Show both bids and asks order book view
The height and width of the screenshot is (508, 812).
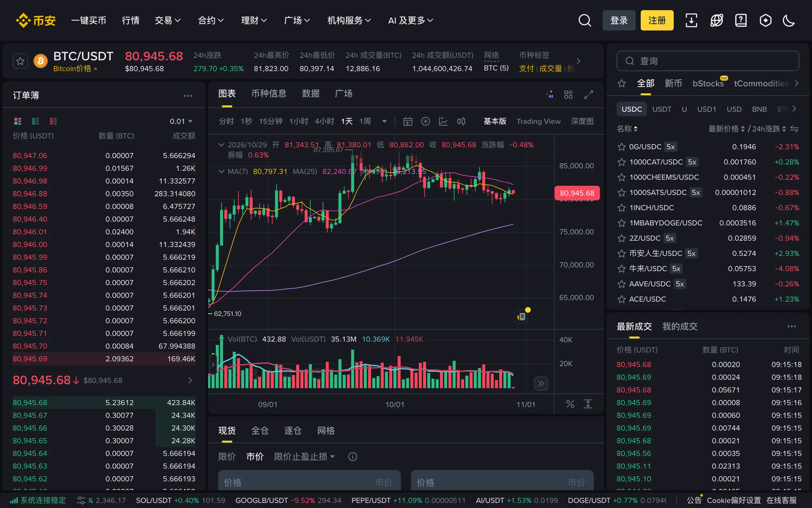(x=18, y=121)
